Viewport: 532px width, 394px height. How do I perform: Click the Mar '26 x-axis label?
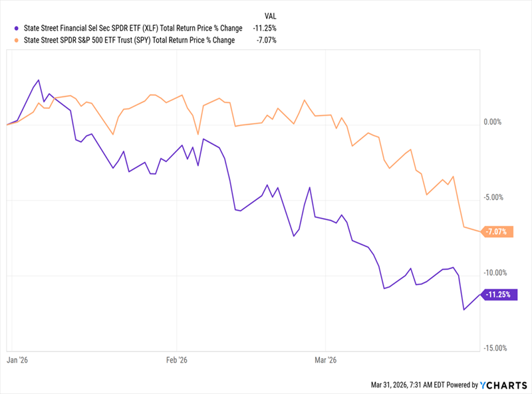326,359
